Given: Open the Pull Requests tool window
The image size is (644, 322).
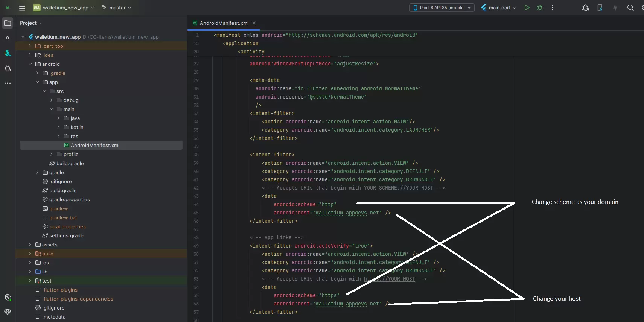Looking at the screenshot, I should click(x=8, y=68).
